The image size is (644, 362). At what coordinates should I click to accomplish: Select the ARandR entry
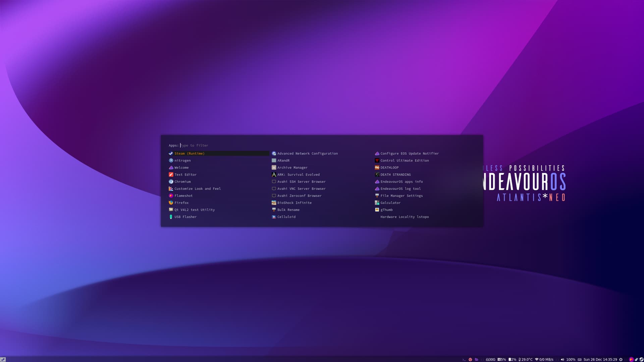tap(321, 161)
